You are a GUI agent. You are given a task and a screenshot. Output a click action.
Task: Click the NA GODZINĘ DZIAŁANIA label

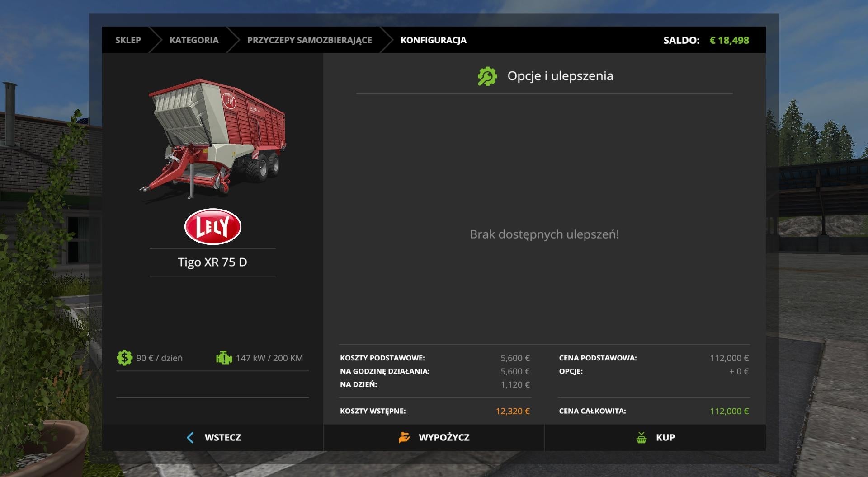[x=385, y=371]
